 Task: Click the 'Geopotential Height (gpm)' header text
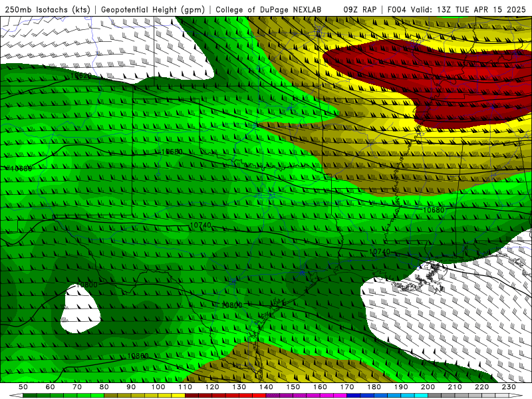(x=153, y=9)
